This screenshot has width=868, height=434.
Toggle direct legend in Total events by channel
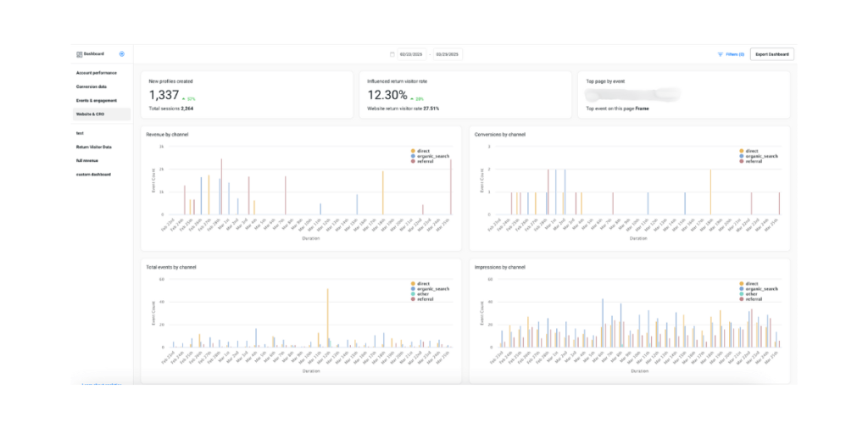coord(420,283)
